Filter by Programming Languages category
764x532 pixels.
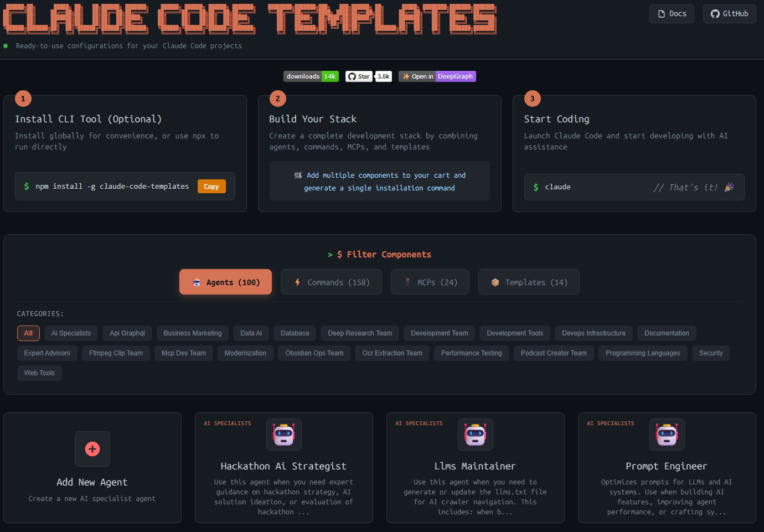coord(643,353)
